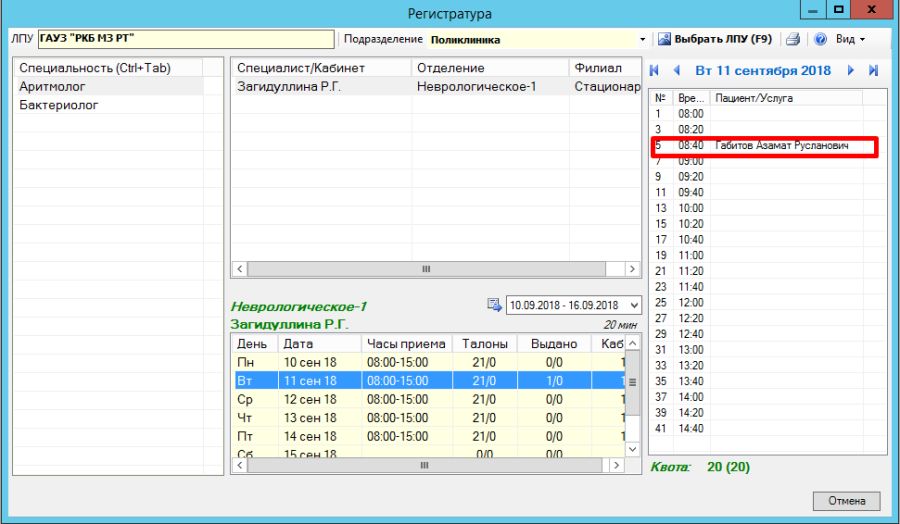The image size is (900, 524).
Task: Open the Вид dropdown menu
Action: [x=850, y=39]
